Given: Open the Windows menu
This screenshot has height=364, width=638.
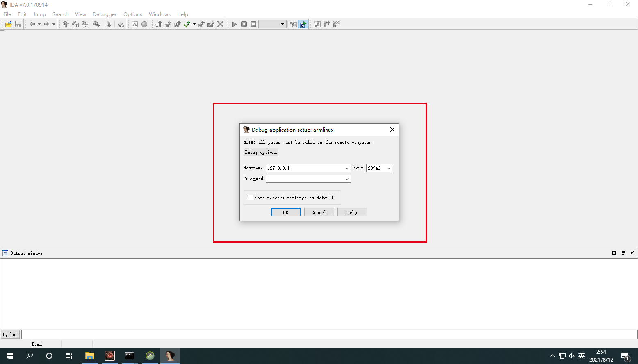Looking at the screenshot, I should pyautogui.click(x=159, y=14).
